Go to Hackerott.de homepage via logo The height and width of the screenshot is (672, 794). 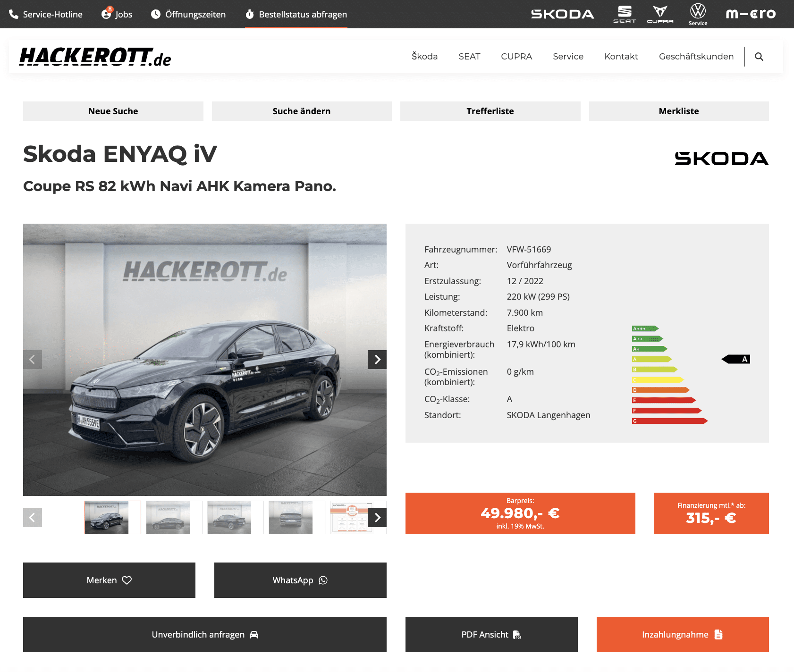pos(95,57)
